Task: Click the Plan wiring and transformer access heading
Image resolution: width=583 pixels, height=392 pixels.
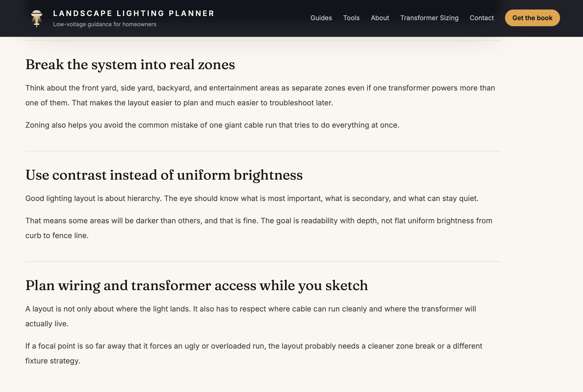Action: click(x=197, y=285)
